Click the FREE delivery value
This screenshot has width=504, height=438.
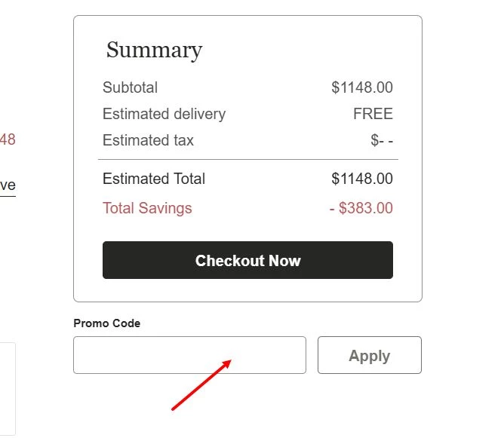coord(373,114)
